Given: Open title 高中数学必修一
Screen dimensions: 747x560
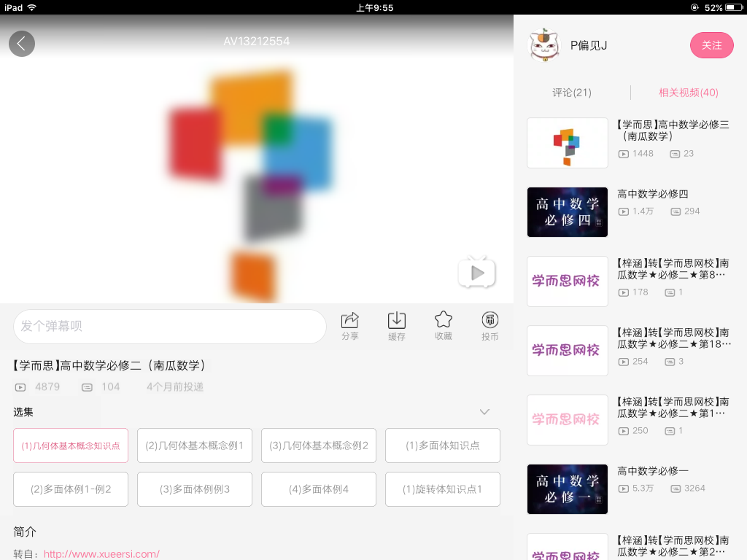Looking at the screenshot, I should click(x=653, y=471).
